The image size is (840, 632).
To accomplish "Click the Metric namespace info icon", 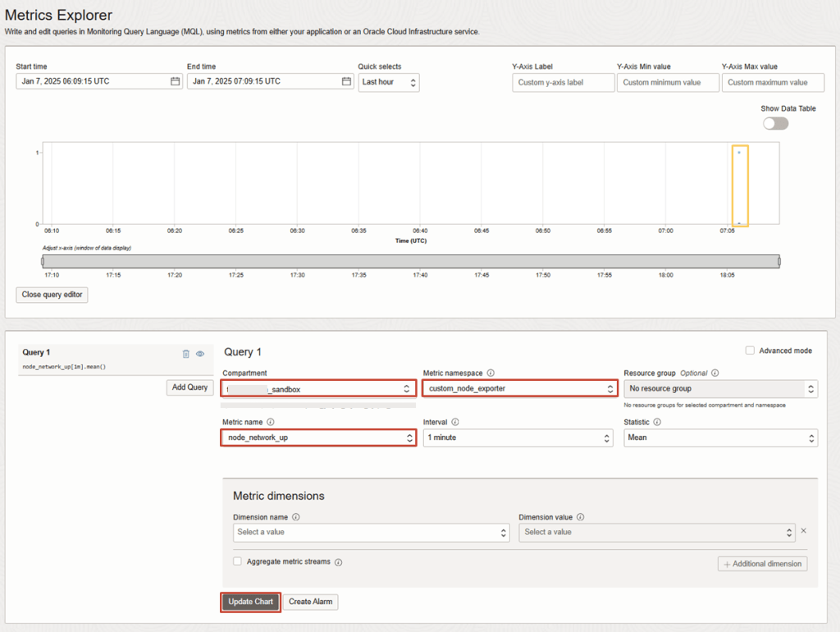I will pos(491,373).
